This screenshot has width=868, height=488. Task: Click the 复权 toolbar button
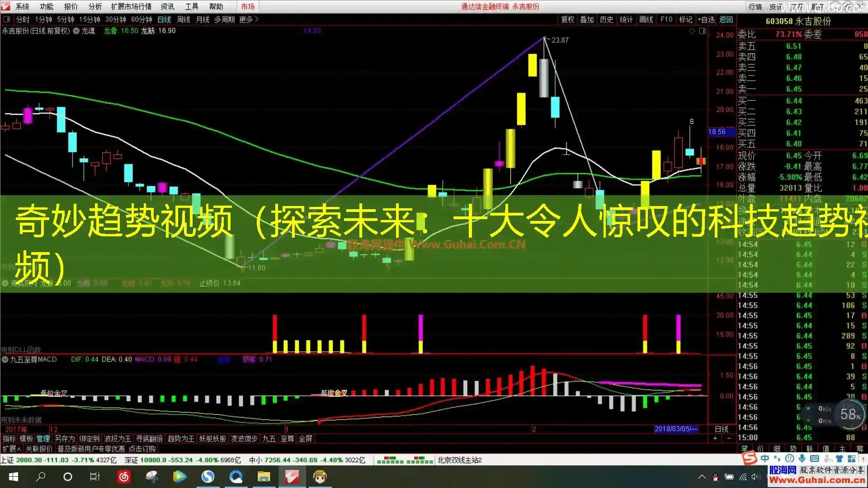(567, 19)
